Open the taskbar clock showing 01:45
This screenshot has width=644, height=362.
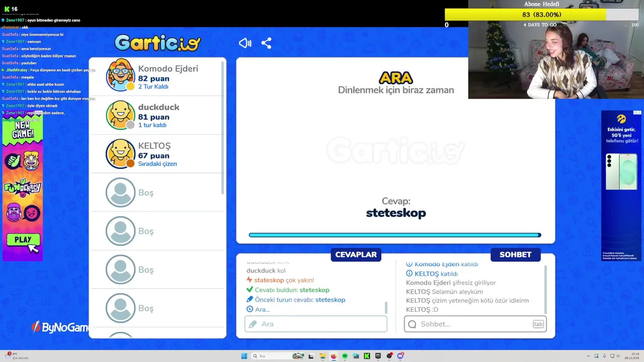click(x=632, y=356)
